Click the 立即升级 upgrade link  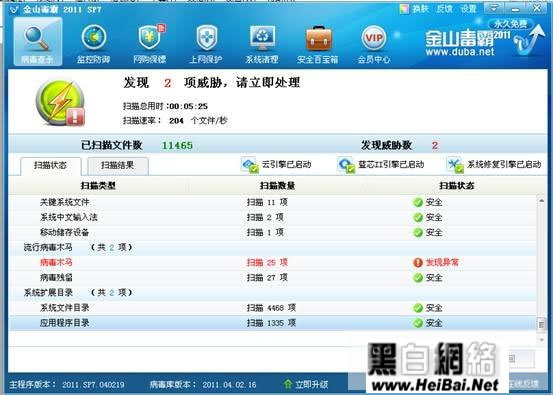pos(306,384)
